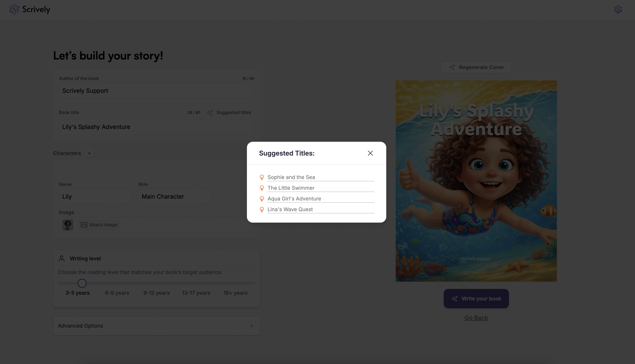
Task: Close the Suggested Titles dialog
Action: point(370,153)
